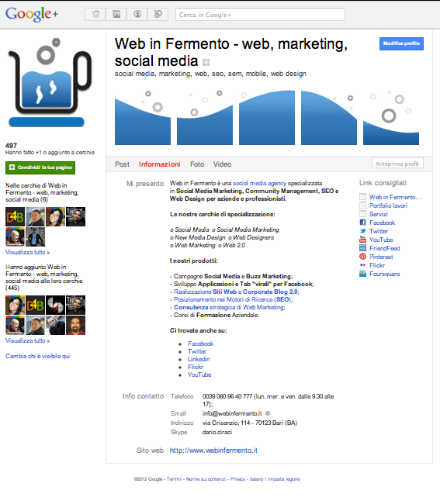Click the Foursquare icon in Link consigliati
The image size is (440, 504).
[x=362, y=274]
